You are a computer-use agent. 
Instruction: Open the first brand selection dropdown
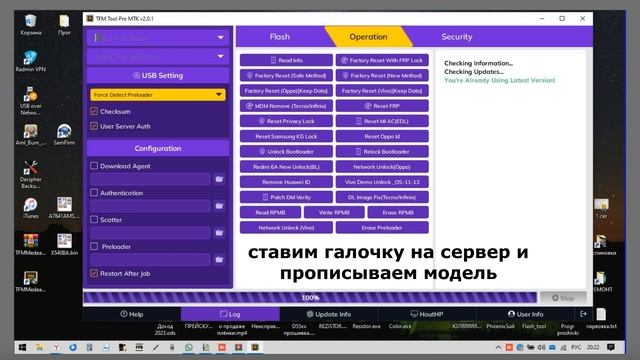tap(158, 38)
